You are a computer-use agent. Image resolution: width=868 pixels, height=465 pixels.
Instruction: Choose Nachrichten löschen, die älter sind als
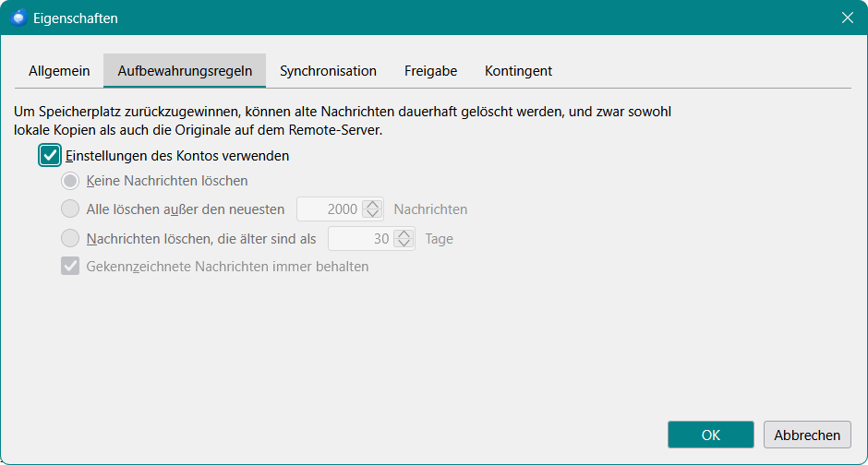70,238
